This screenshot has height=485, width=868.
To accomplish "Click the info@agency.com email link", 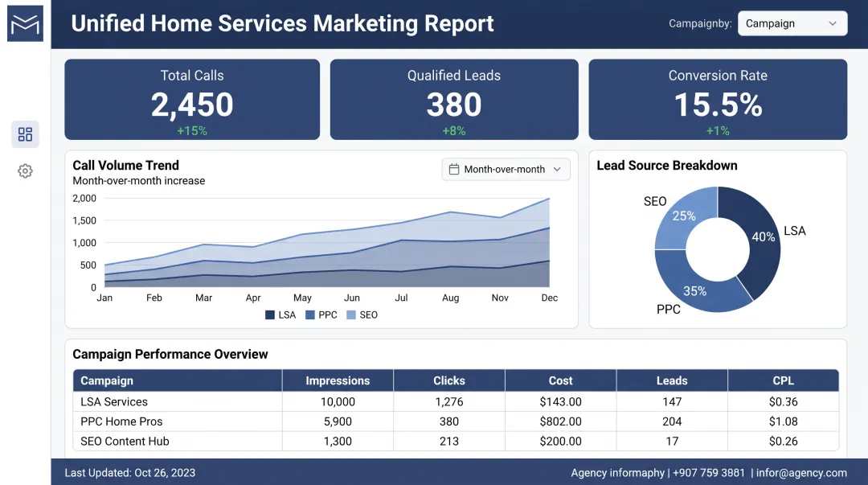I will (801, 473).
